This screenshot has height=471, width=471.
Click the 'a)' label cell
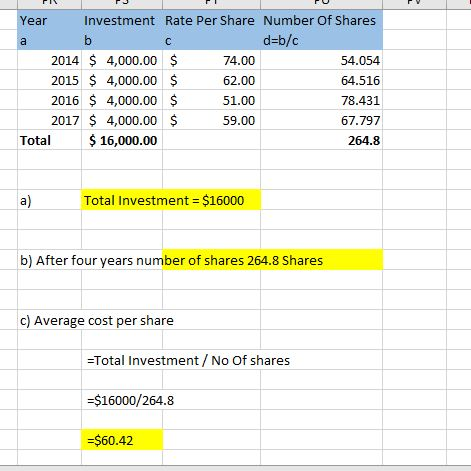tap(49, 200)
